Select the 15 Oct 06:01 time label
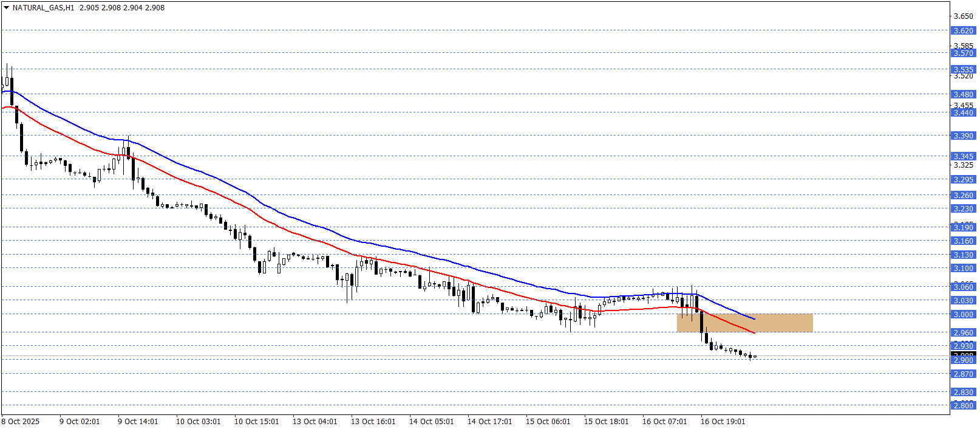 [548, 422]
